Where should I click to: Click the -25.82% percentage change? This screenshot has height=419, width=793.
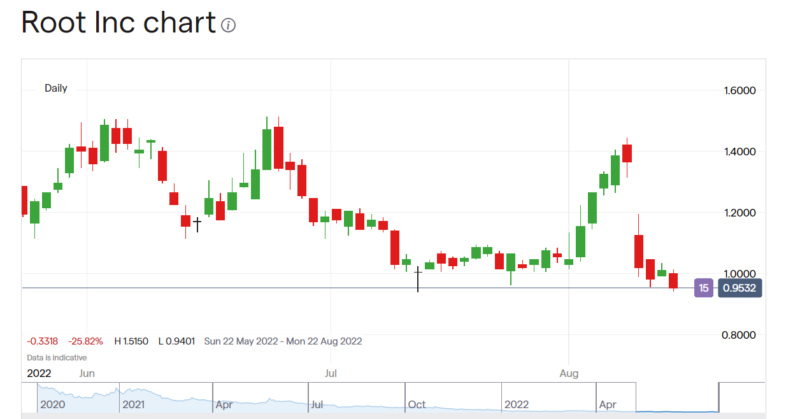85,341
